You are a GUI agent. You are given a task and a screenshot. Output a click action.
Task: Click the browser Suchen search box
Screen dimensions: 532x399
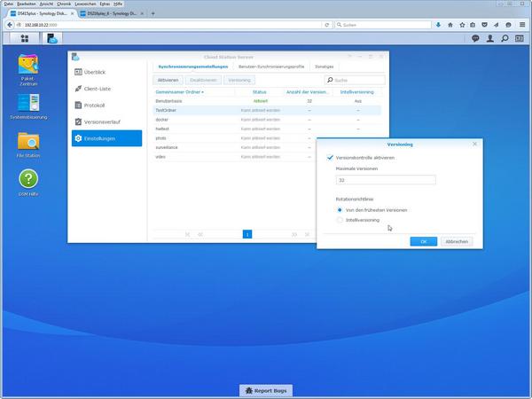pos(383,25)
